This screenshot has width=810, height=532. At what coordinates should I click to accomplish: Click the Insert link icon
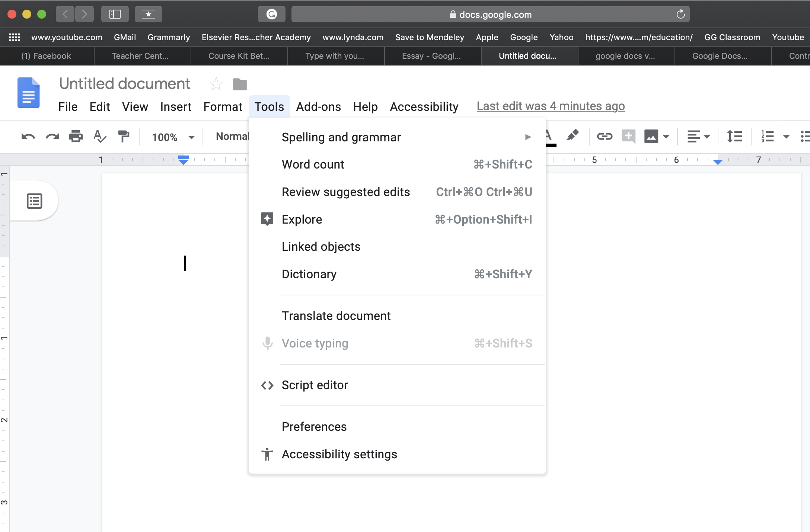pos(604,137)
